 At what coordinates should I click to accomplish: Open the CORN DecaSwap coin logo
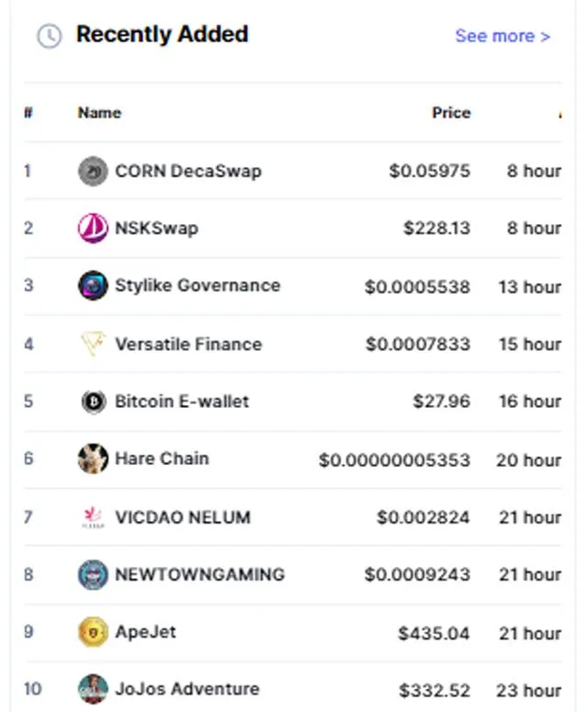tap(93, 171)
